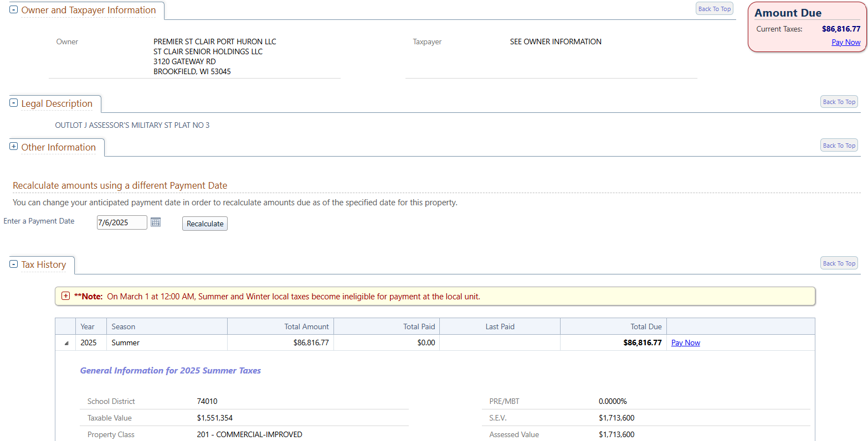Viewport: 868px width, 441px height.
Task: Click Back To Top beside Owner section
Action: tap(714, 9)
